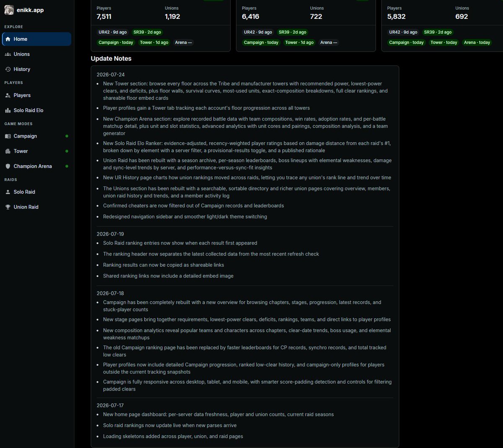Click the Union Raid trophy icon
503x448 pixels.
point(8,207)
